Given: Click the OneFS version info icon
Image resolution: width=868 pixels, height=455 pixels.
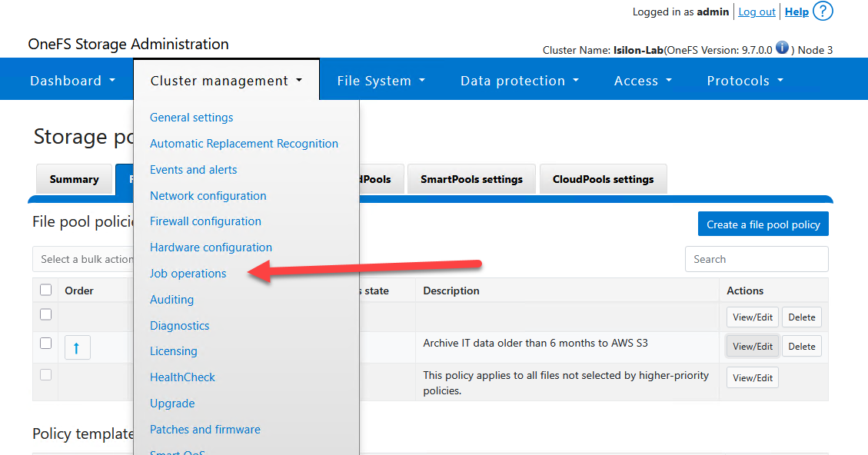Looking at the screenshot, I should (782, 48).
